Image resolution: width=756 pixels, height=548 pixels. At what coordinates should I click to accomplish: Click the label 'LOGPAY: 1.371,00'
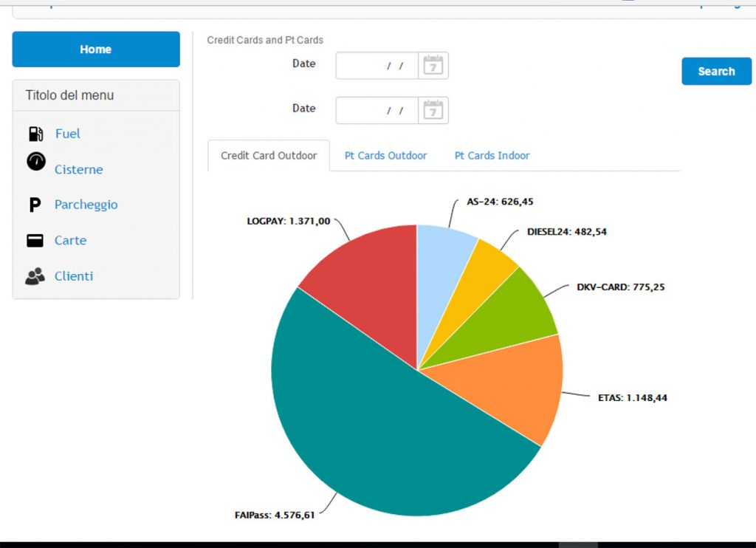pyautogui.click(x=289, y=222)
